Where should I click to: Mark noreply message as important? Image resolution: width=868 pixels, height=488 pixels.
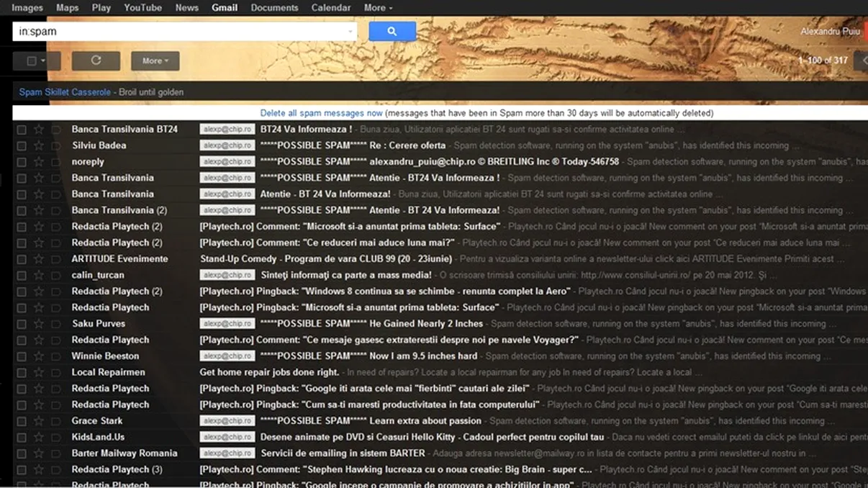(56, 162)
